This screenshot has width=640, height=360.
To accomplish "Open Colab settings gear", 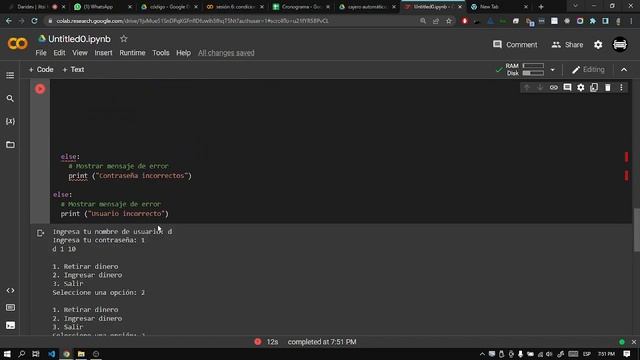I will click(x=598, y=45).
